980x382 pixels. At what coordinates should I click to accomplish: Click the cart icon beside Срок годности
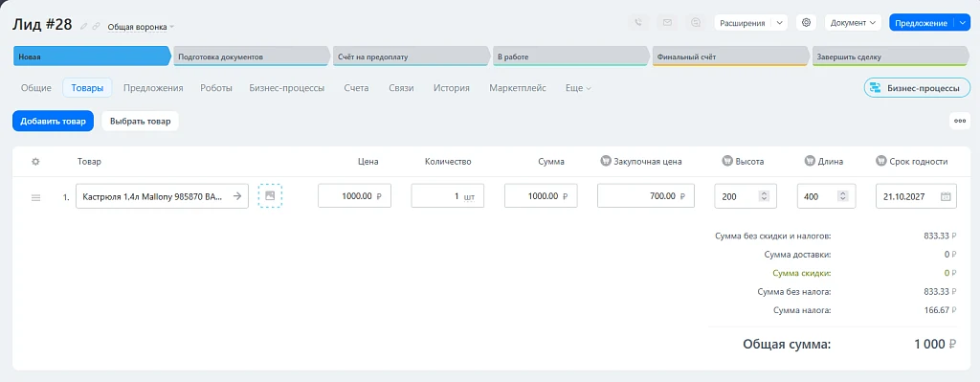[x=881, y=161]
